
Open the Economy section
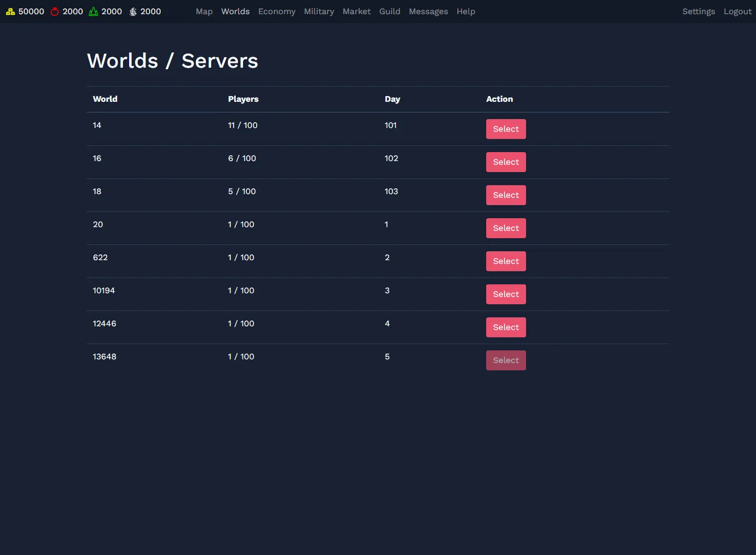(277, 12)
